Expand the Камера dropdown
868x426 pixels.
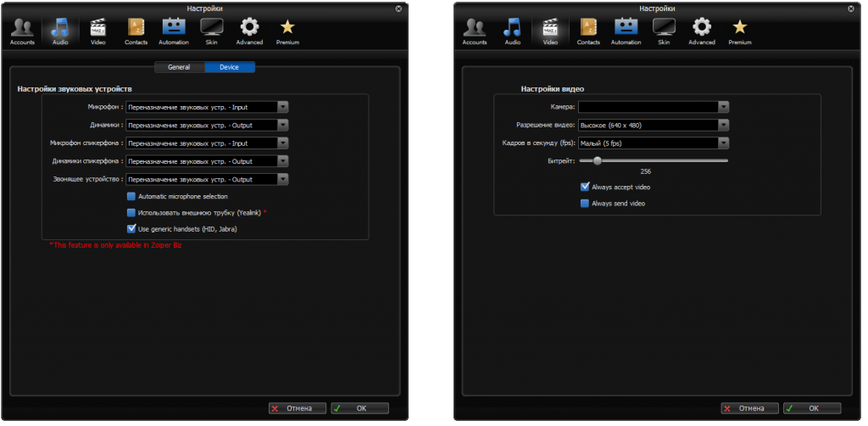[724, 107]
